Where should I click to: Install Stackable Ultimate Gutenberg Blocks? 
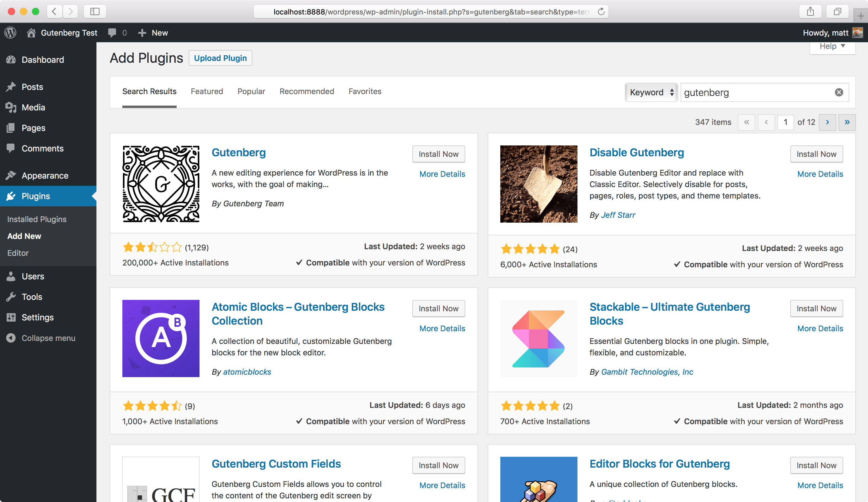click(x=816, y=309)
